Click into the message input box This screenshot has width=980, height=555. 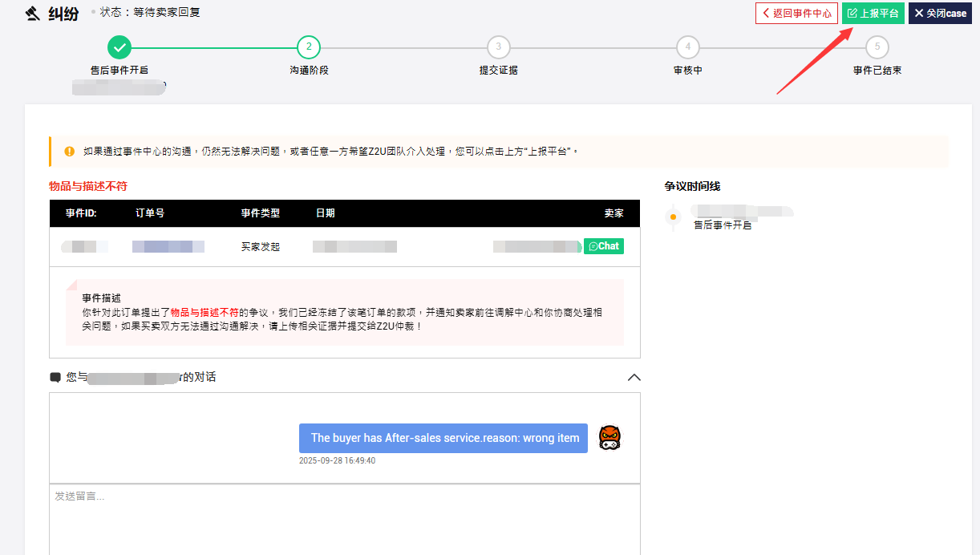345,520
